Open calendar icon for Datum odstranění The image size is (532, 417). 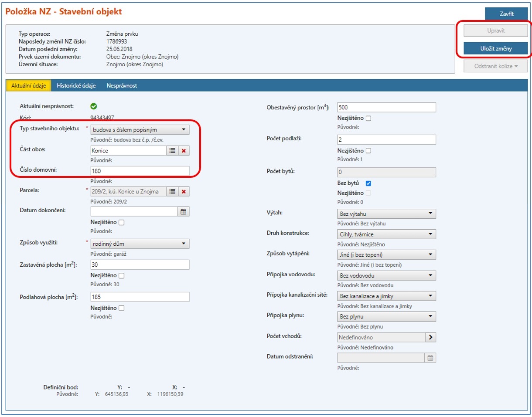pyautogui.click(x=430, y=358)
